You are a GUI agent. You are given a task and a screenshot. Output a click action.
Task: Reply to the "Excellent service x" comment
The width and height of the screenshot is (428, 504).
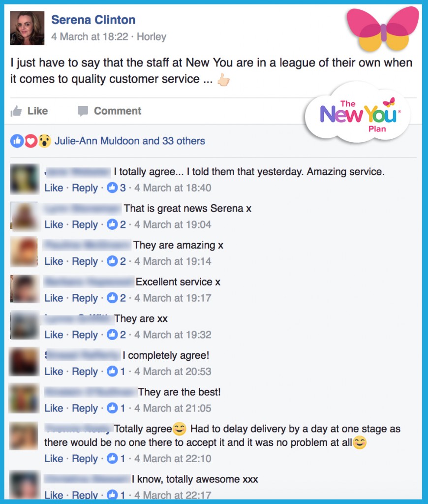(x=85, y=298)
